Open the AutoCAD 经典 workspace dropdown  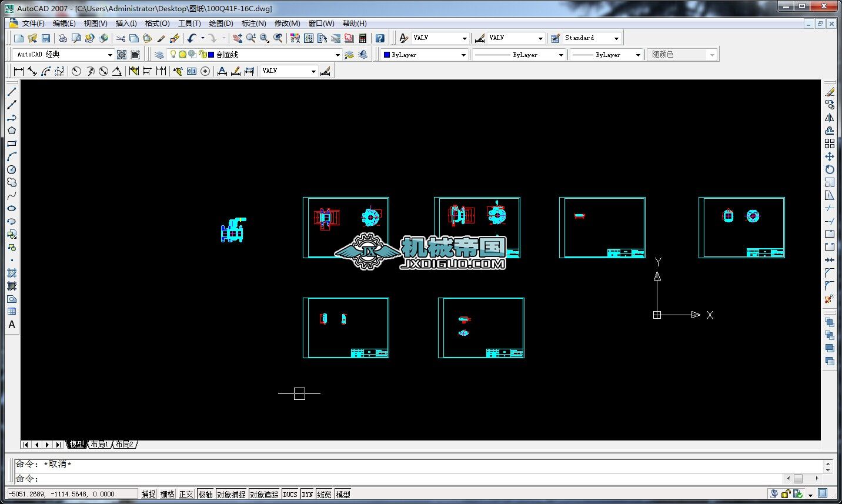pos(109,55)
